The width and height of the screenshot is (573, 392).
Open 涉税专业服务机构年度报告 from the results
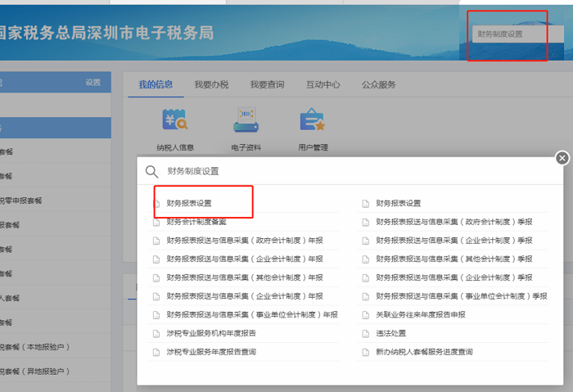coord(211,334)
